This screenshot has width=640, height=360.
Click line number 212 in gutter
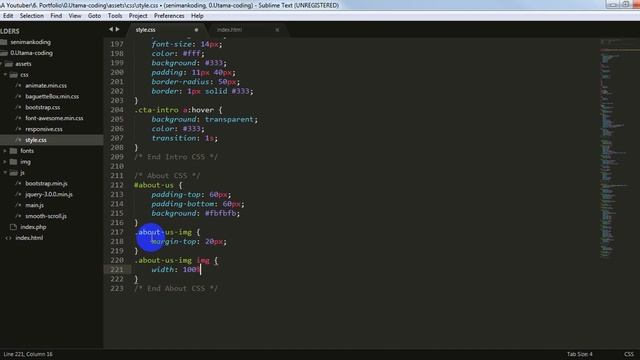117,185
